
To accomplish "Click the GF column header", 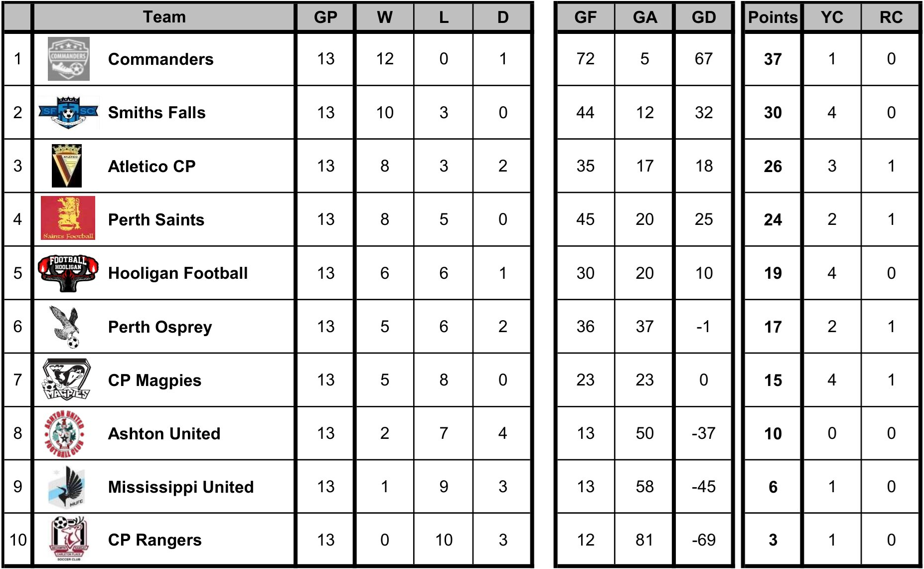I will coord(585,17).
